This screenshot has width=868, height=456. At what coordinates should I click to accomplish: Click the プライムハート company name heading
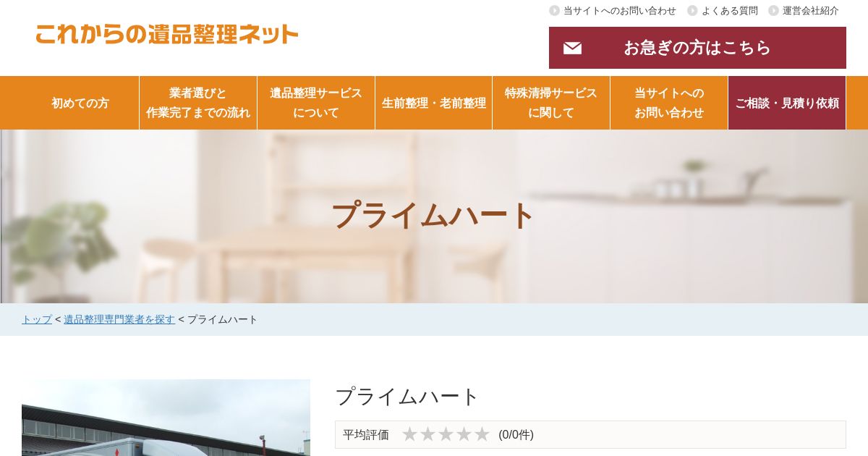pyautogui.click(x=407, y=397)
